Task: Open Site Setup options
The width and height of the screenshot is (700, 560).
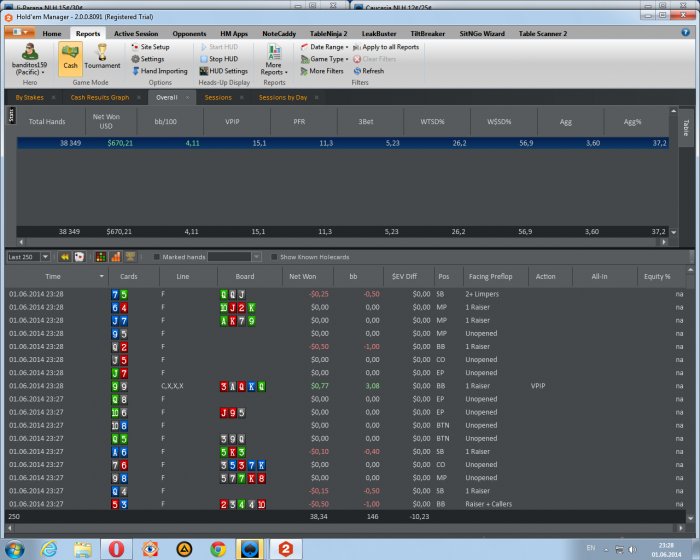Action: tap(154, 47)
